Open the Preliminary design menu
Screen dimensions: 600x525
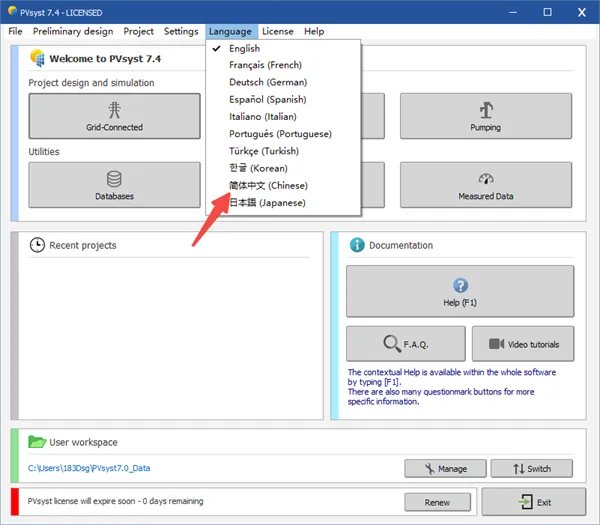pyautogui.click(x=73, y=31)
